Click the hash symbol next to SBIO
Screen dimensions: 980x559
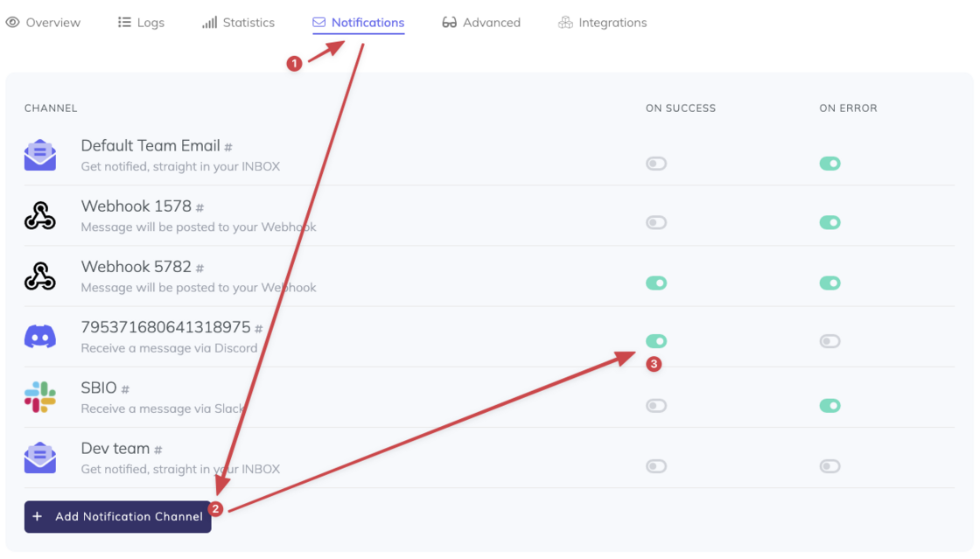click(125, 389)
